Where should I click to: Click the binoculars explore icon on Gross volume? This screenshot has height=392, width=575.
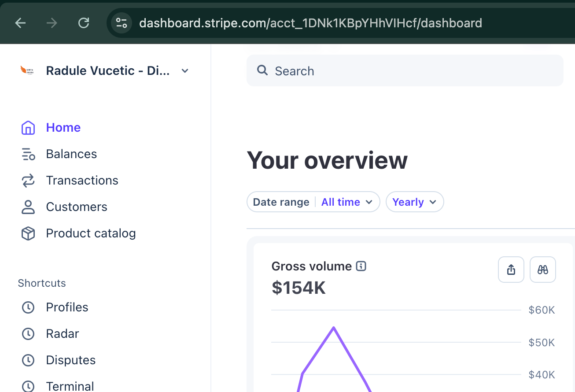pos(543,270)
